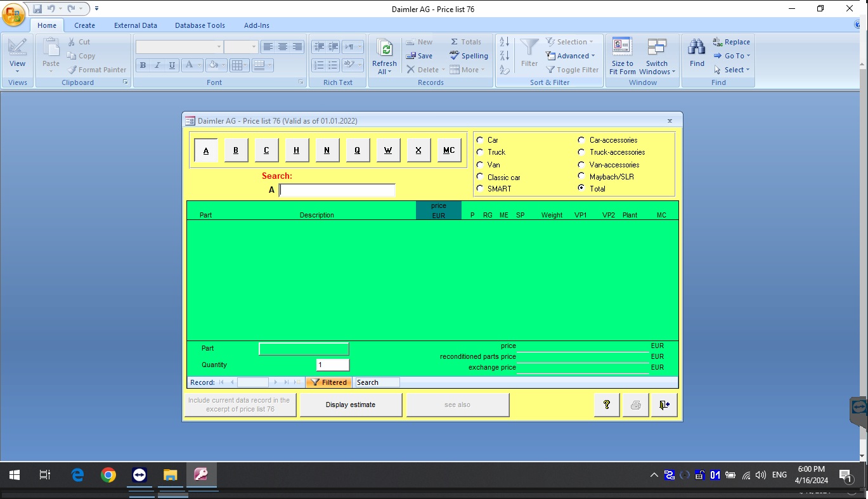Viewport: 868px width, 499px height.
Task: Select the Truck radio button
Action: coord(480,152)
